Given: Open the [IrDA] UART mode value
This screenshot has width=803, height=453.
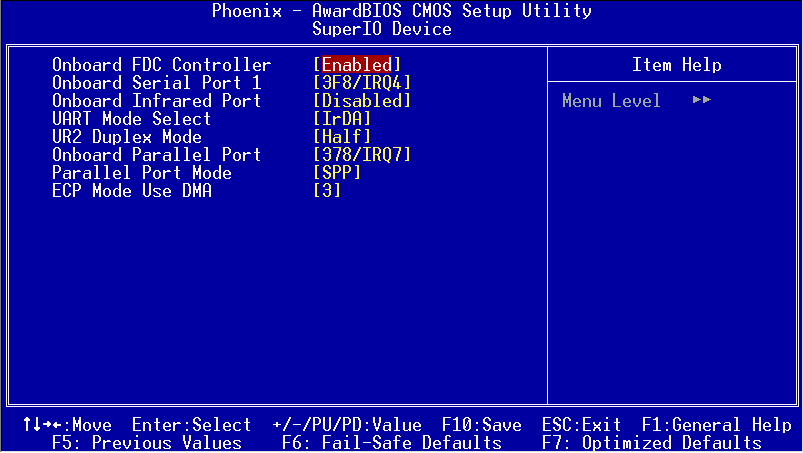Looking at the screenshot, I should click(342, 119).
